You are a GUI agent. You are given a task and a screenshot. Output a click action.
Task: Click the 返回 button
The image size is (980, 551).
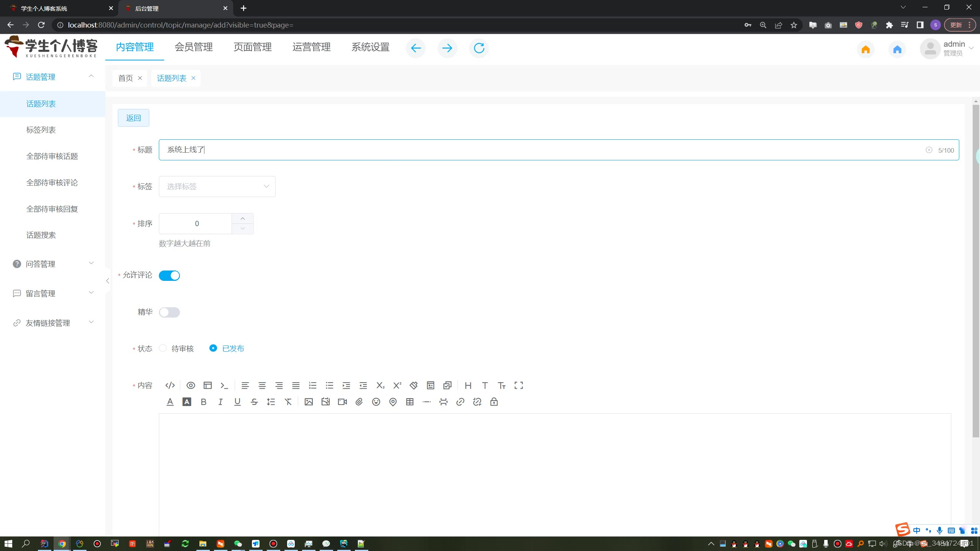(x=133, y=118)
